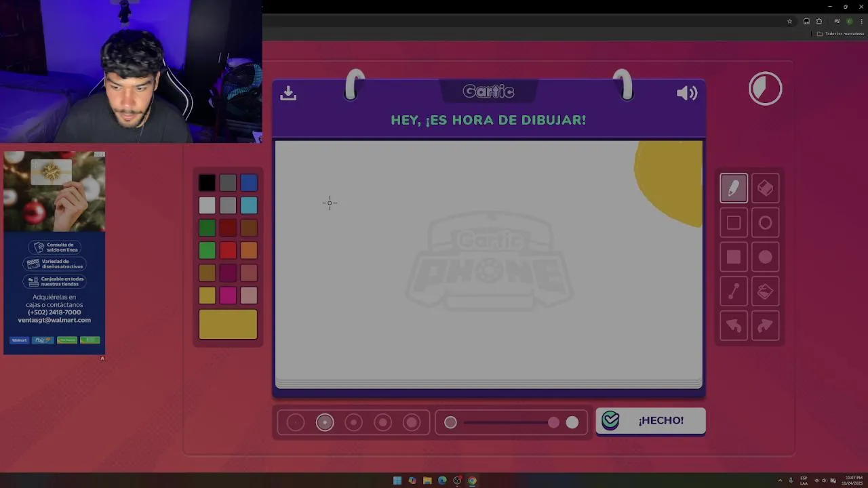Select the pencil drawing tool
868x488 pixels.
(x=733, y=188)
